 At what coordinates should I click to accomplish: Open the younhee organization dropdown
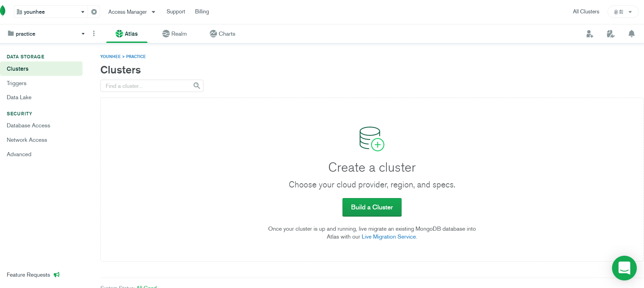(51, 12)
